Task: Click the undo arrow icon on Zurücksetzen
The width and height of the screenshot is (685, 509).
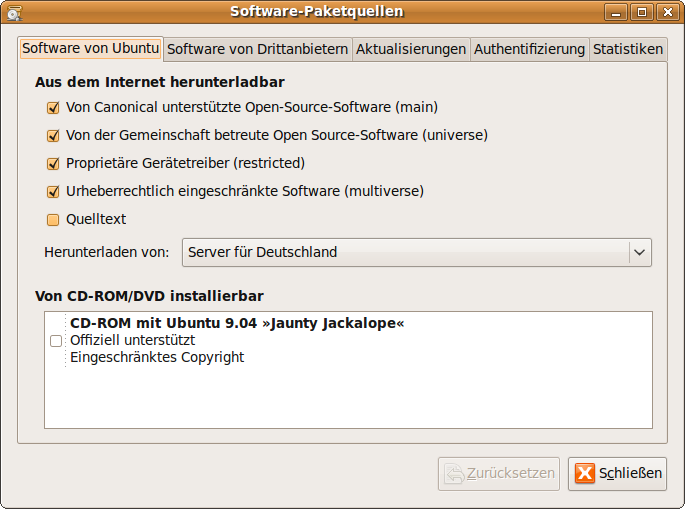Action: (x=454, y=474)
